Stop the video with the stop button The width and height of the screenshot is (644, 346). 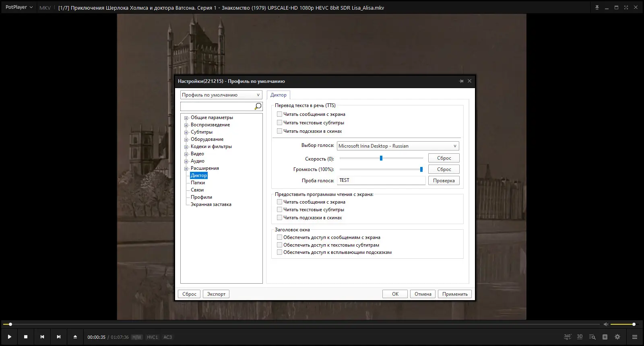click(26, 337)
